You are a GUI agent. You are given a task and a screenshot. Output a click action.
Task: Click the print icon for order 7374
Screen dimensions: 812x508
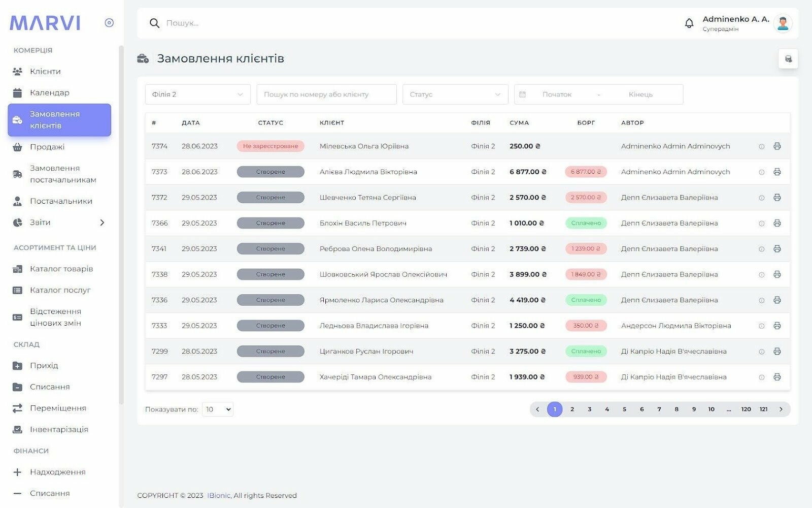(777, 146)
